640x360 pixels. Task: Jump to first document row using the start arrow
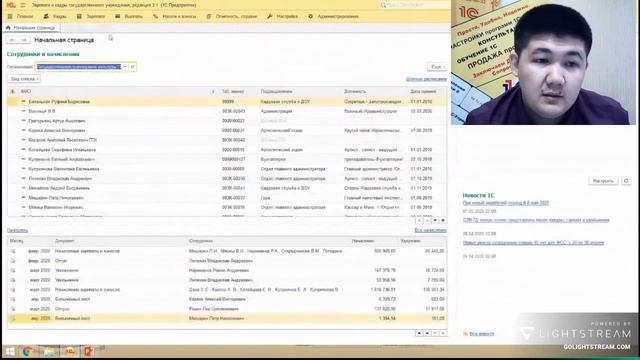coord(419,333)
